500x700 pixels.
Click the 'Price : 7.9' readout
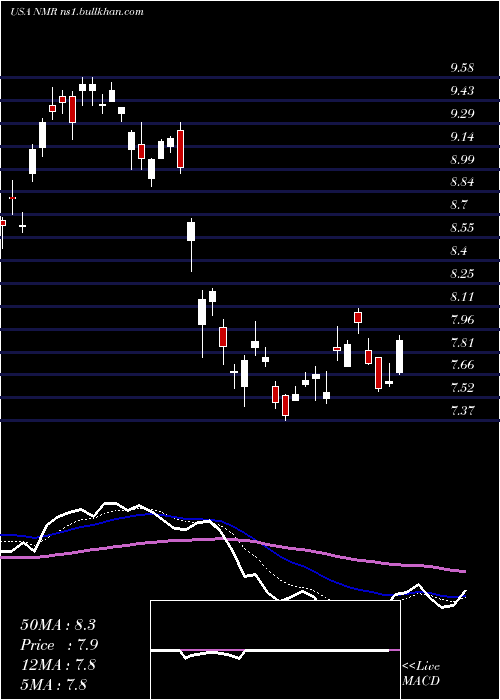tap(59, 645)
